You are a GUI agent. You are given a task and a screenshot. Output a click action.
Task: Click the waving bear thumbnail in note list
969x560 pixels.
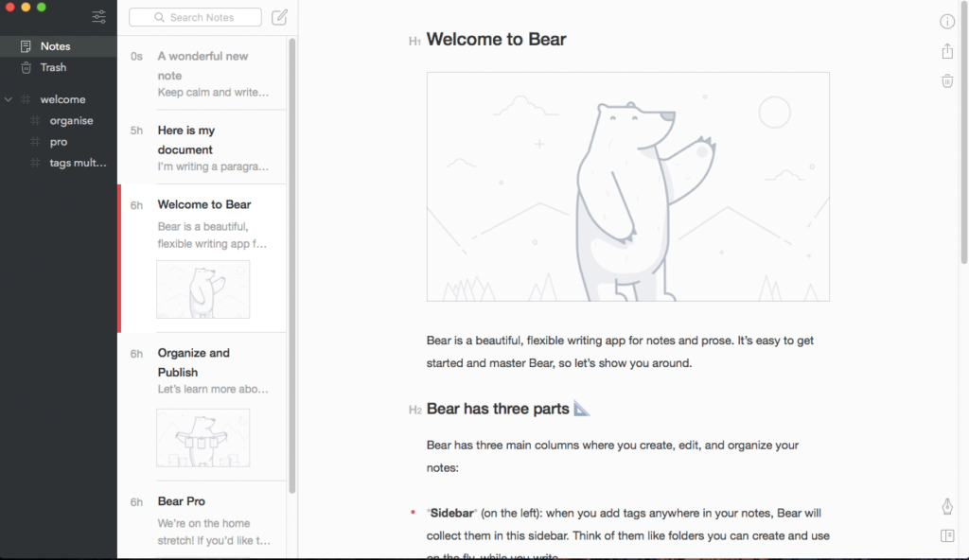[x=203, y=289]
